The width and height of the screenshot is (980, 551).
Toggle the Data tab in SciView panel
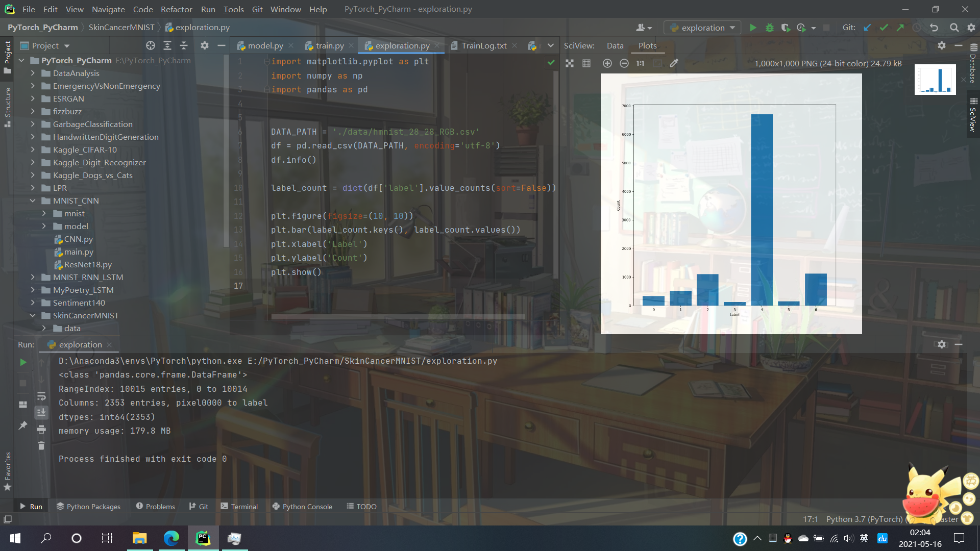[x=613, y=46]
